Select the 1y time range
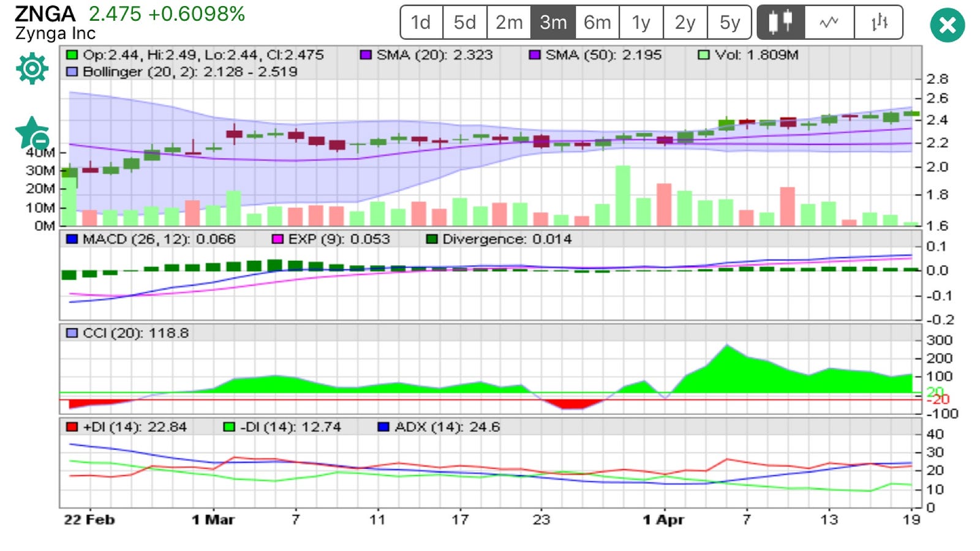This screenshot has width=980, height=551. click(x=641, y=23)
